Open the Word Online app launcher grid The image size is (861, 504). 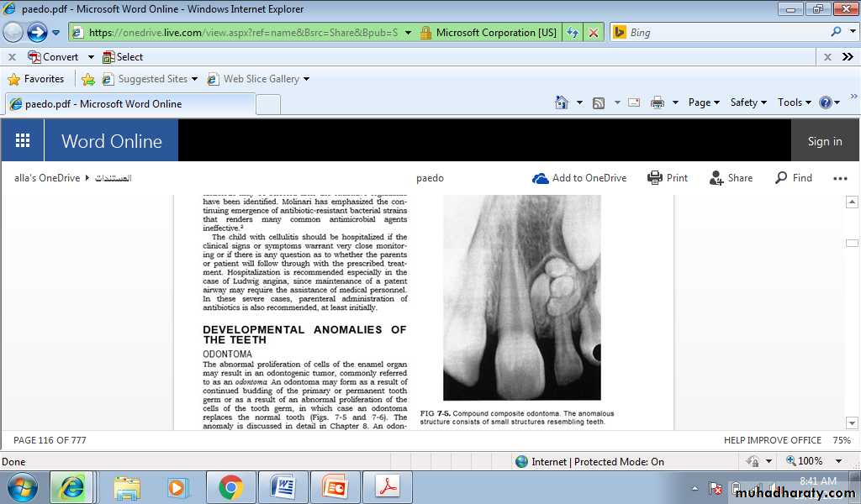click(23, 141)
